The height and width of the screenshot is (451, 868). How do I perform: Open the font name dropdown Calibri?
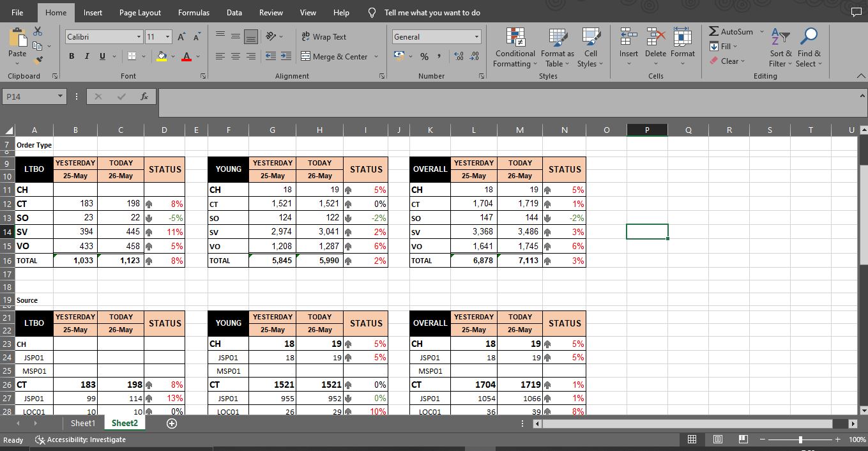click(x=139, y=37)
